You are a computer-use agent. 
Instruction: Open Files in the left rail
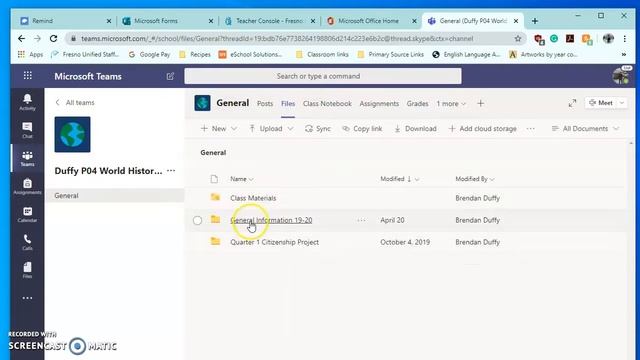click(x=27, y=270)
